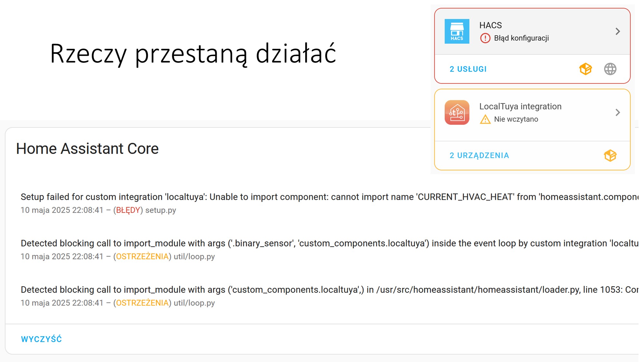644x362 pixels.
Task: Open the '.binary_sensor' blocking call warning entry
Action: (329, 249)
